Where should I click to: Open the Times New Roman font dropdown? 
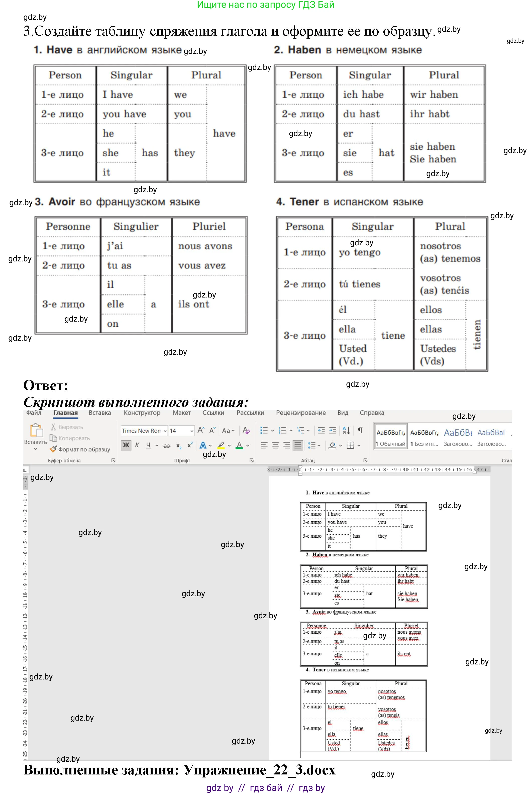tap(165, 431)
